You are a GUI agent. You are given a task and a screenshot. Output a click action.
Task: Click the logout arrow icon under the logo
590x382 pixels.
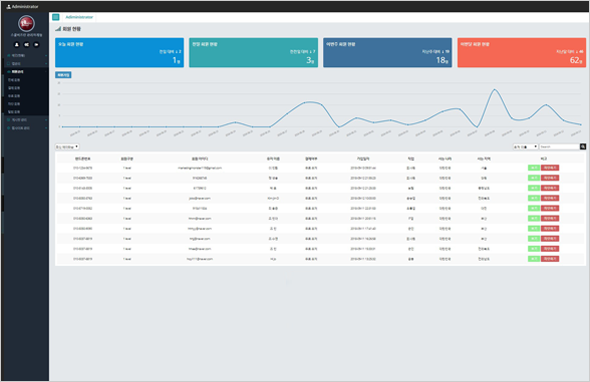(x=36, y=44)
